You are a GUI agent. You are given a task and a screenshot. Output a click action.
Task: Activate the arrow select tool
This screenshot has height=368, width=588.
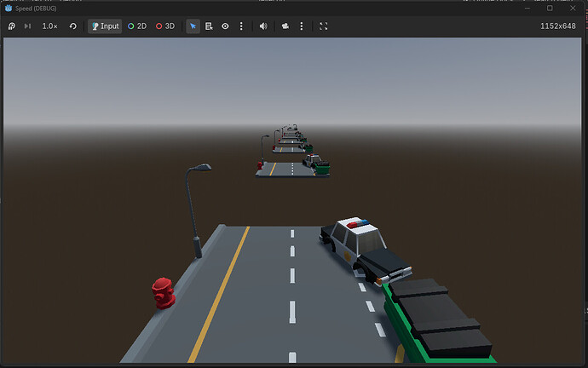[193, 26]
